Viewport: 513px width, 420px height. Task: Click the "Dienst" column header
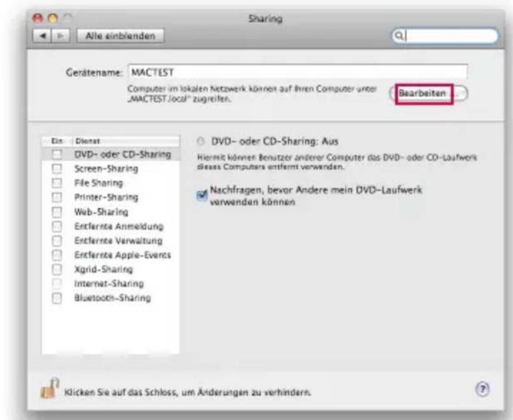click(x=126, y=141)
